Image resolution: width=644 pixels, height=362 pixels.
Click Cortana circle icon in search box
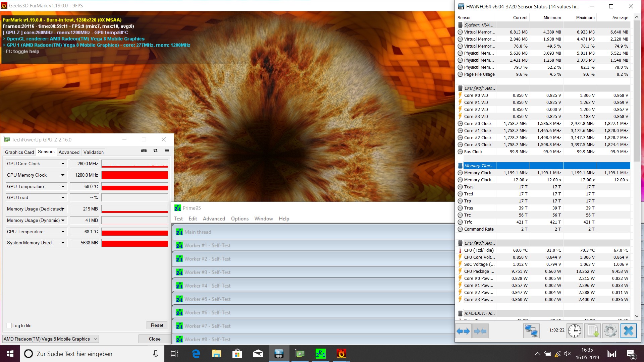(29, 354)
